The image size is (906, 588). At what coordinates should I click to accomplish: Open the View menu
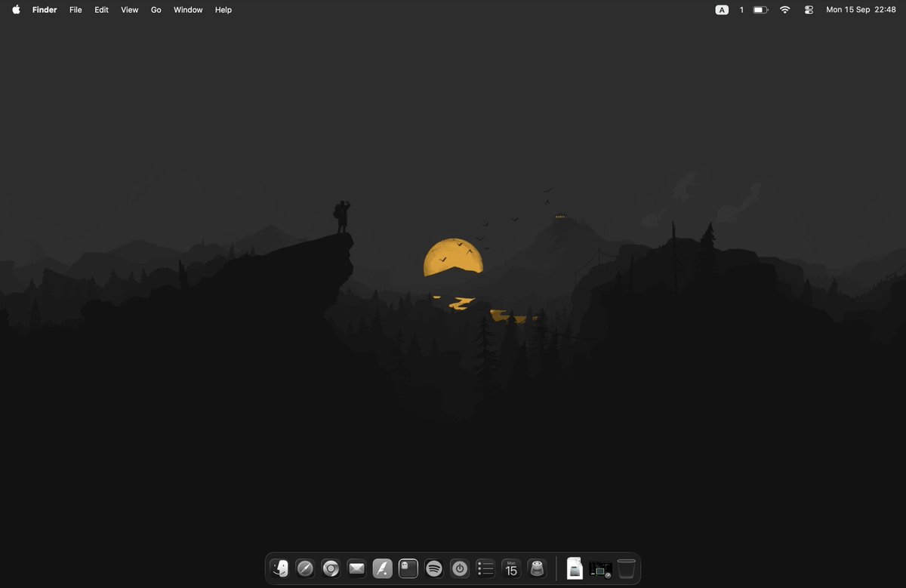click(130, 10)
